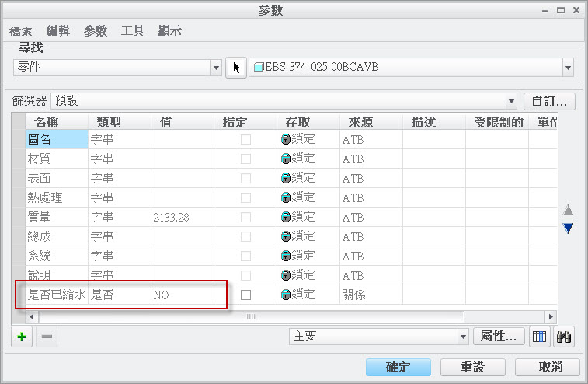The height and width of the screenshot is (384, 588).
Task: Move row up with gray up arrow
Action: (568, 210)
